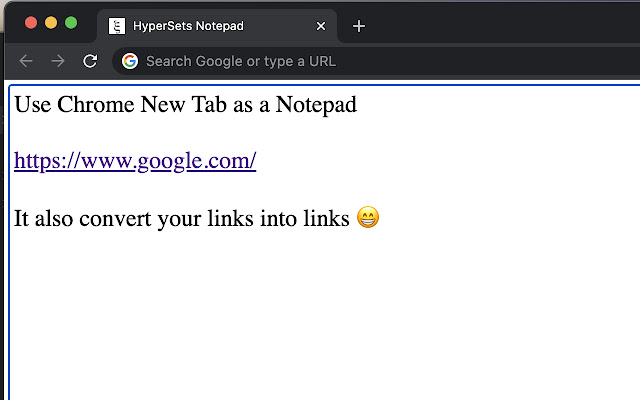Click the yellow minimize window button

tap(51, 23)
